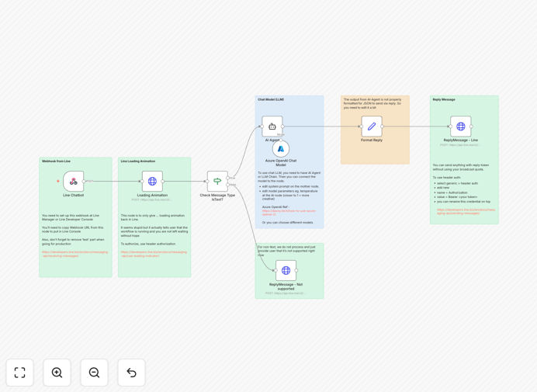Screen dimensions: 537x392
Task: Open the Azure OpenAI Ref link
Action: [289, 213]
